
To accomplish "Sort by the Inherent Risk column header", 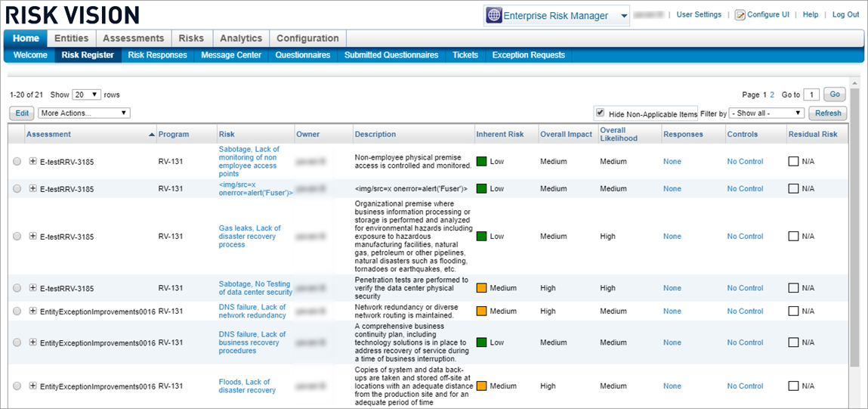I will click(499, 134).
